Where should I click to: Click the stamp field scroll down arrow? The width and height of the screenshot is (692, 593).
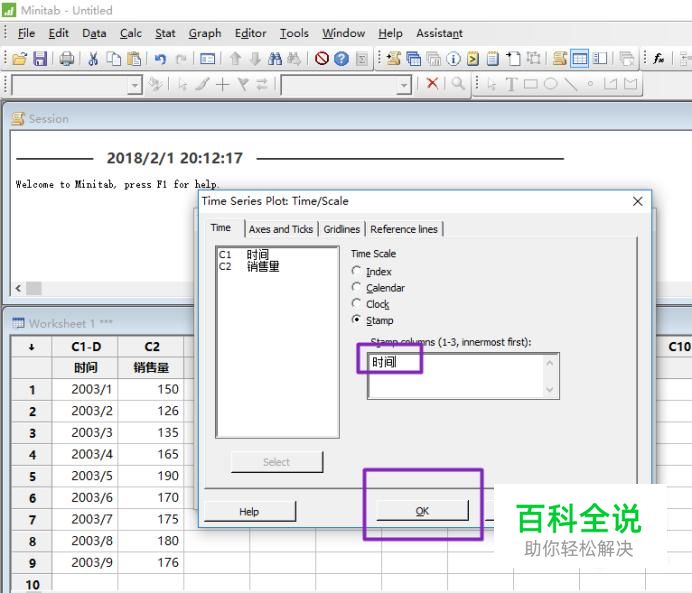tap(550, 389)
